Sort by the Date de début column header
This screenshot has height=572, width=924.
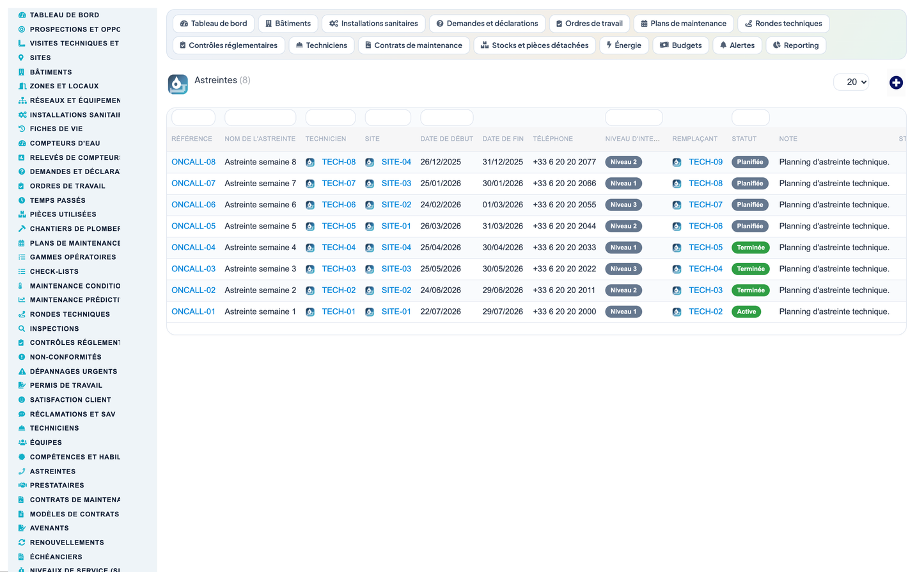point(446,139)
